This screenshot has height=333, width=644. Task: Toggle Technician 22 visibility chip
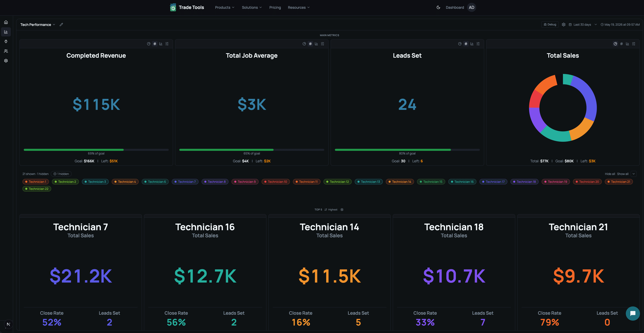coord(37,189)
